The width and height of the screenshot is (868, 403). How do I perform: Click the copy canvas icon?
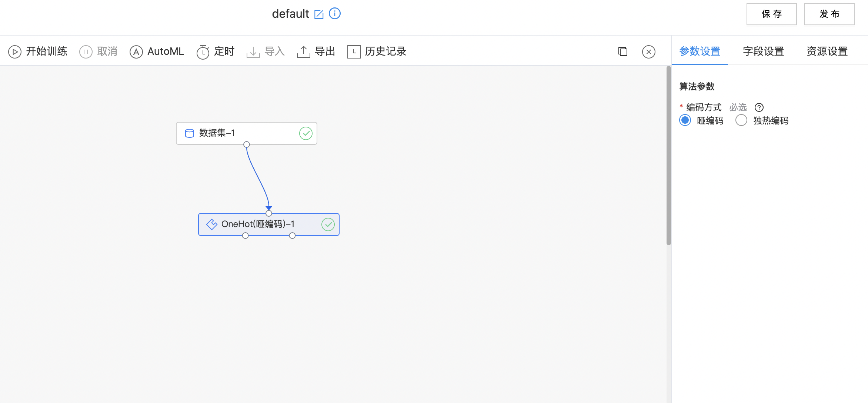pyautogui.click(x=623, y=51)
